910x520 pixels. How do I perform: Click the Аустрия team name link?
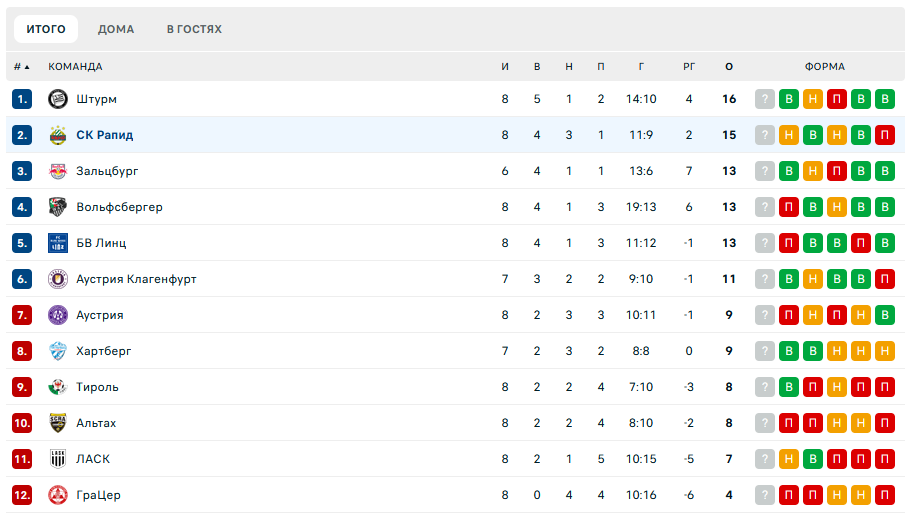coord(100,315)
